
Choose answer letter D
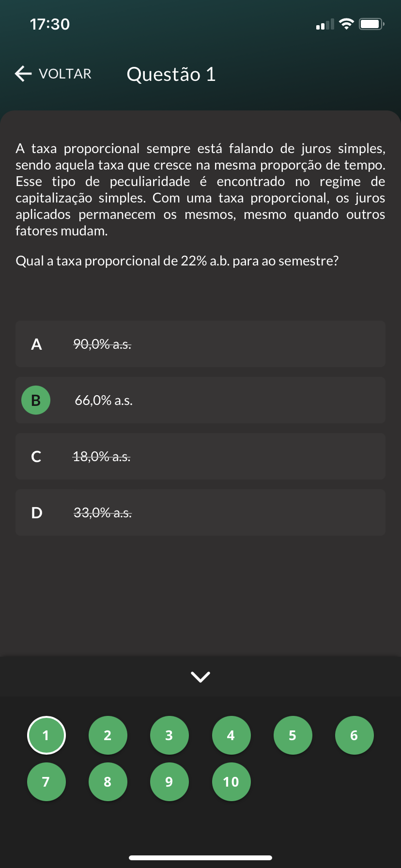[36, 512]
